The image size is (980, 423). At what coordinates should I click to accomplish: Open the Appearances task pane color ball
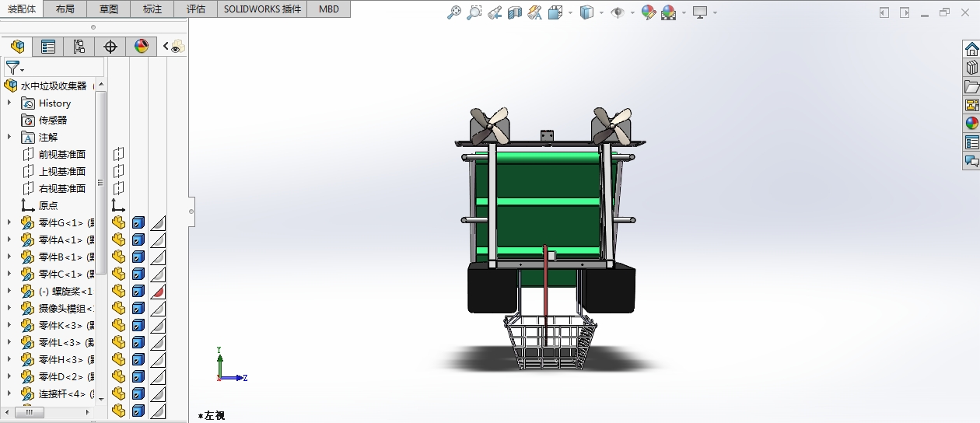pyautogui.click(x=971, y=124)
